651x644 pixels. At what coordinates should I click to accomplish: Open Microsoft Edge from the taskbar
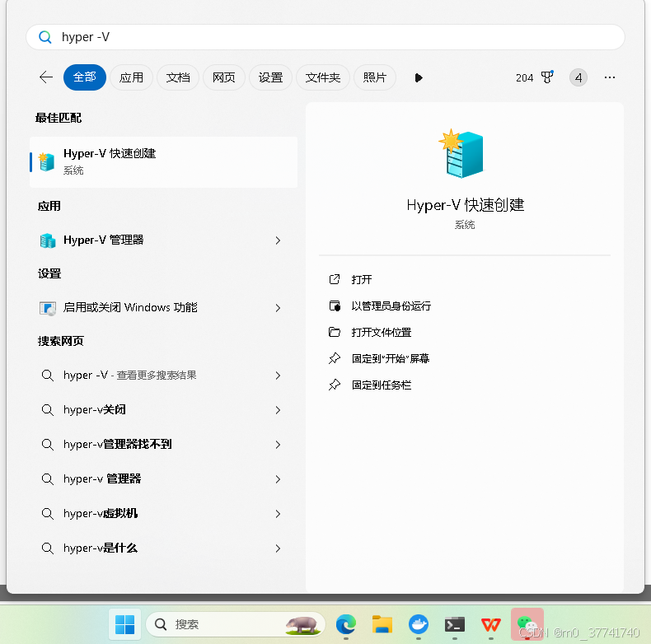pos(346,624)
